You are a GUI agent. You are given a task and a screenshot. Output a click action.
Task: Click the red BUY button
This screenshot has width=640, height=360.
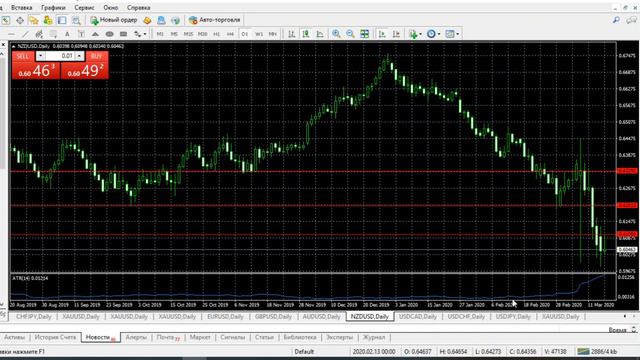pos(97,56)
